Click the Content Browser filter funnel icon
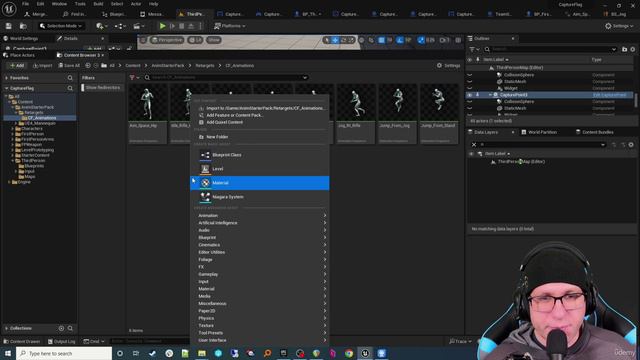640x360 pixels. tap(132, 78)
